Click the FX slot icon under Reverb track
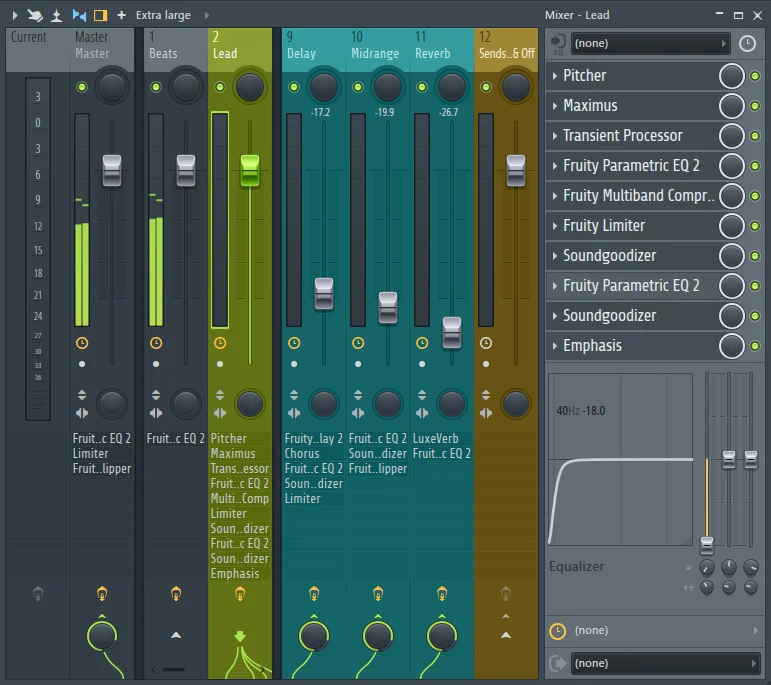Screen dimensions: 771x685 (442, 594)
